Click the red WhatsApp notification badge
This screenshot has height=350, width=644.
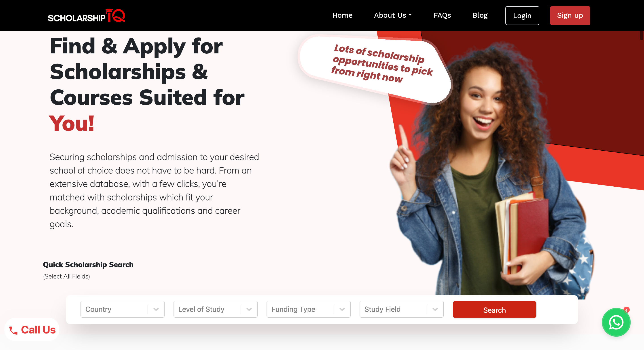tap(626, 310)
